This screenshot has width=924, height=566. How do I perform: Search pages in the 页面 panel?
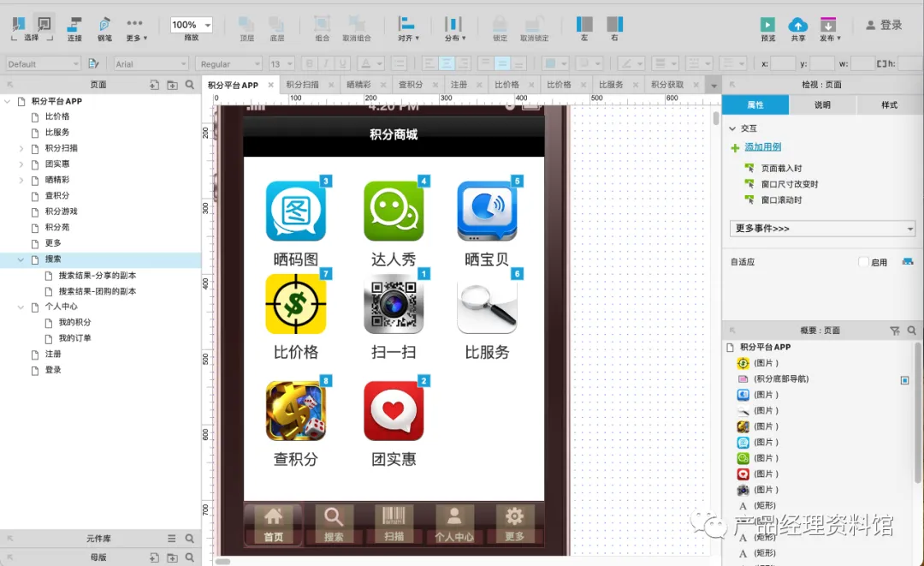190,85
